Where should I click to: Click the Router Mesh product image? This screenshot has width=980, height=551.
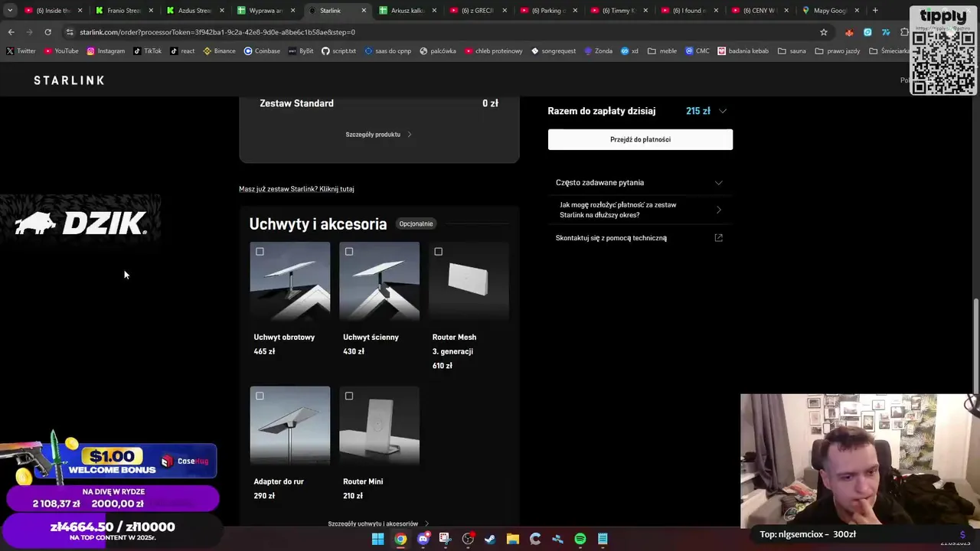(x=469, y=282)
